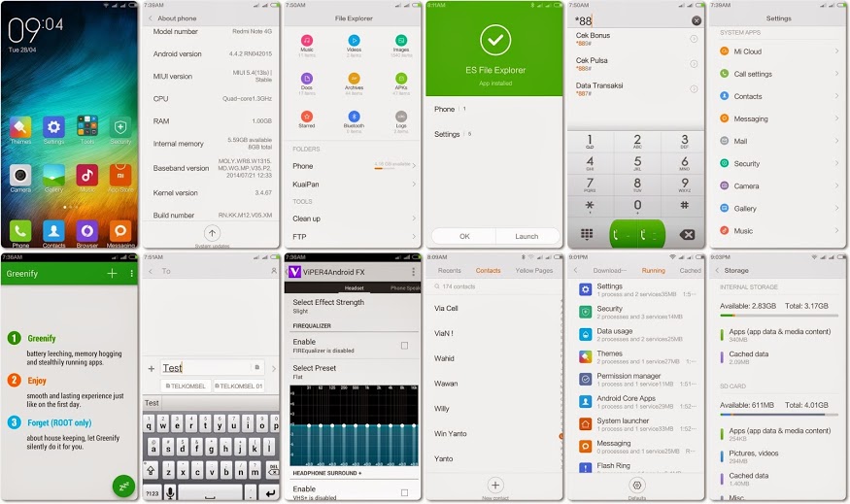This screenshot has height=504, width=850.
Task: Open FTP tool row
Action: 354,237
